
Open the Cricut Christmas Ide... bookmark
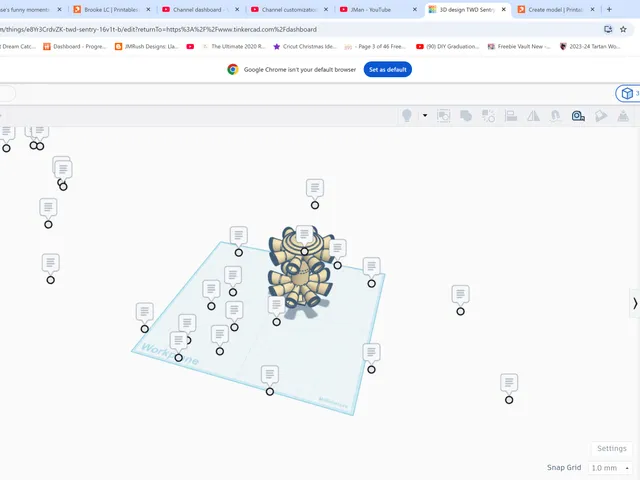305,47
